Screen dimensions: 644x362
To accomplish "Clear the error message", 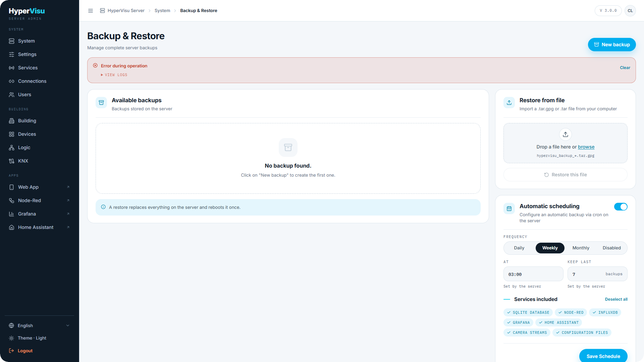I will coord(625,68).
